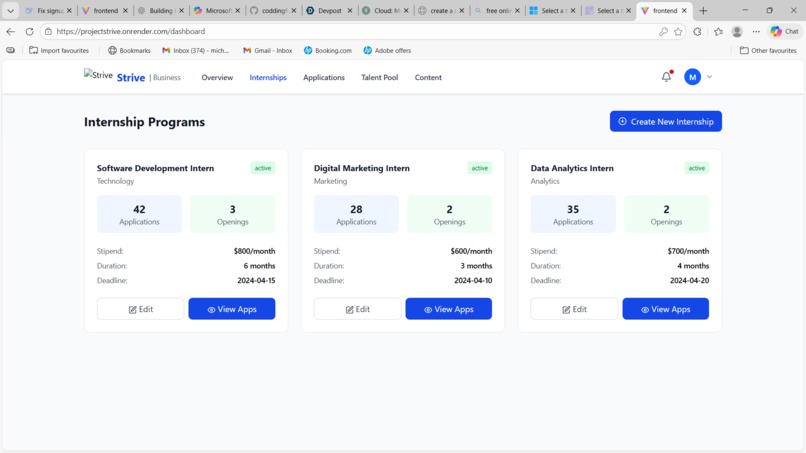Image resolution: width=806 pixels, height=453 pixels.
Task: Open the browser profile icon
Action: click(737, 31)
